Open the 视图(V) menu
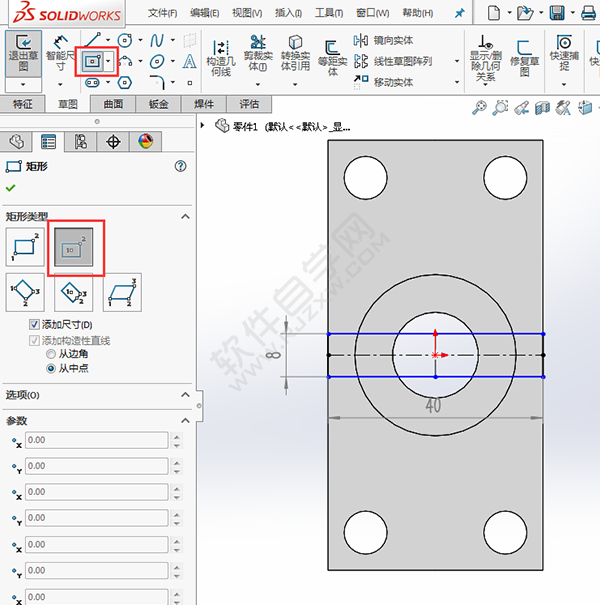600x605 pixels. pos(247,13)
